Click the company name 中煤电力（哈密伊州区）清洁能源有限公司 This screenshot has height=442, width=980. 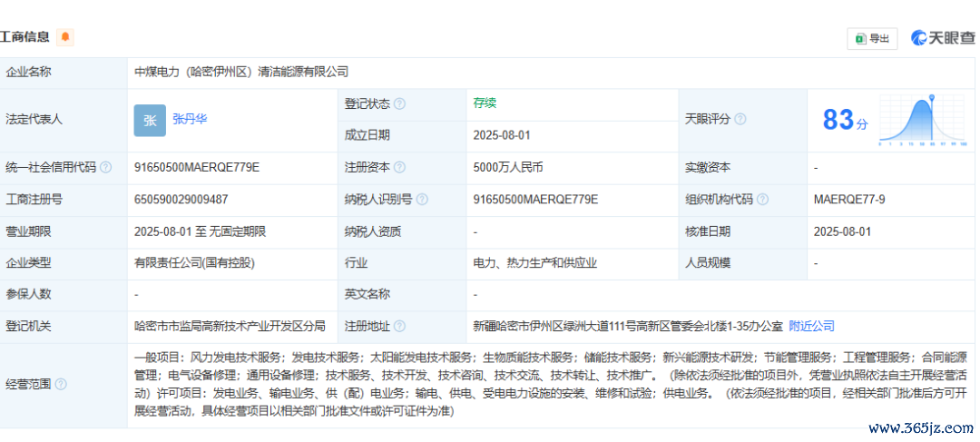[x=241, y=72]
